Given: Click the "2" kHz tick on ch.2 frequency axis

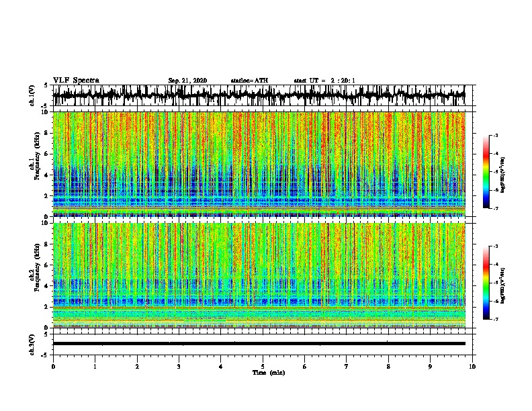Looking at the screenshot, I should 47,307.
